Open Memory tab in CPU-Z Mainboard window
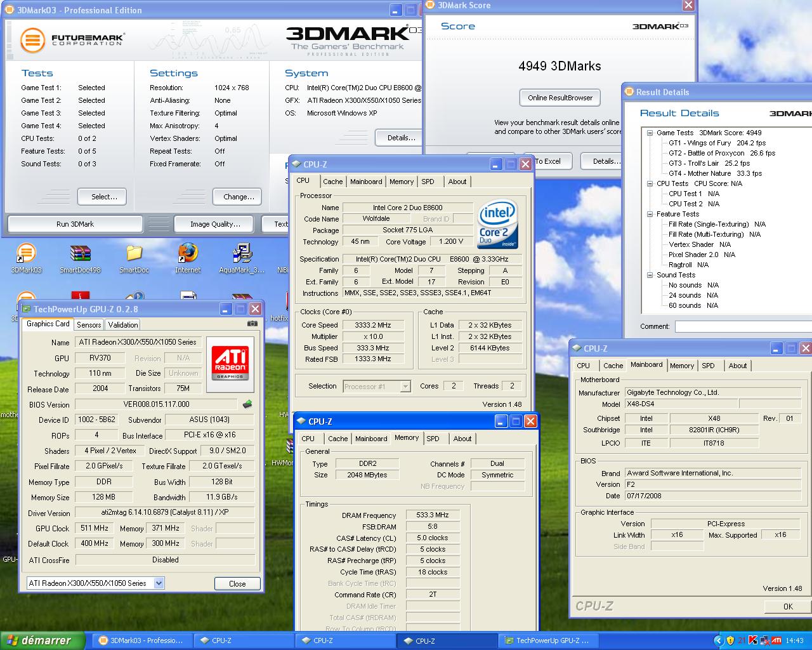812x650 pixels. 682,366
